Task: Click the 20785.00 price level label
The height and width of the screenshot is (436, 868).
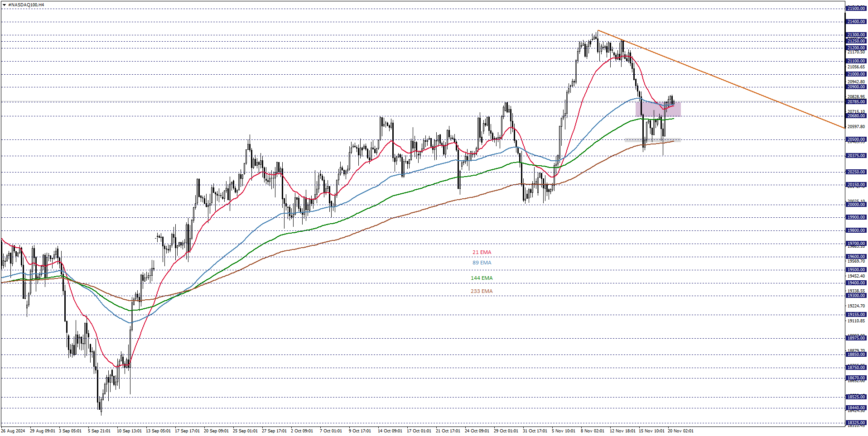Action: tap(856, 102)
